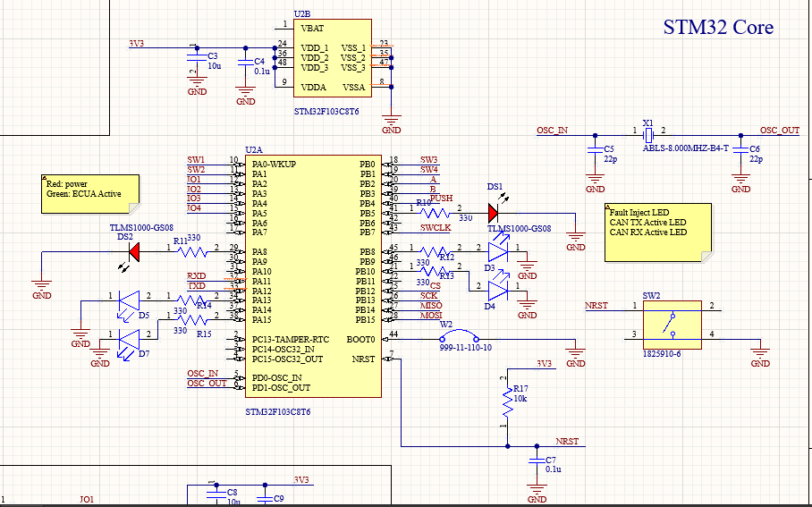Select the 3V3 net label above R17
The height and width of the screenshot is (507, 812).
click(545, 364)
